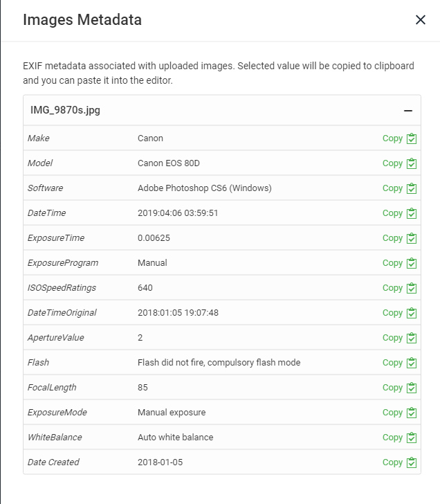Click clipboard icon in Date Created row

(412, 462)
